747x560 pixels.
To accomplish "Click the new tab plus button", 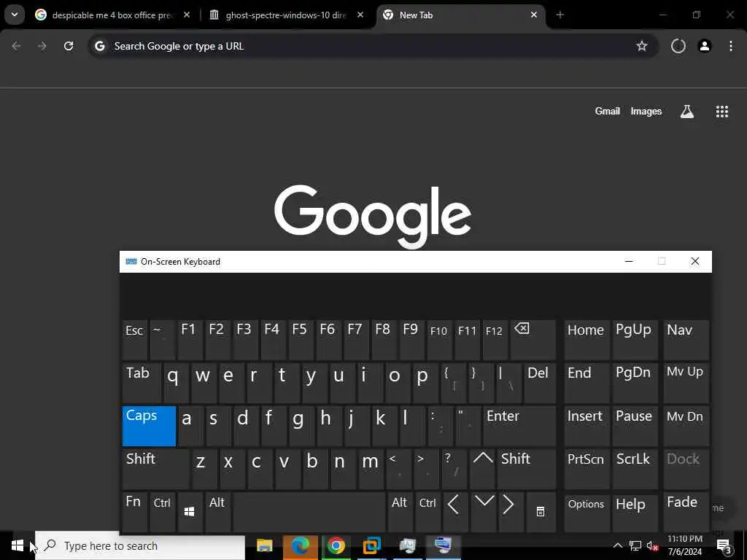I will (560, 15).
